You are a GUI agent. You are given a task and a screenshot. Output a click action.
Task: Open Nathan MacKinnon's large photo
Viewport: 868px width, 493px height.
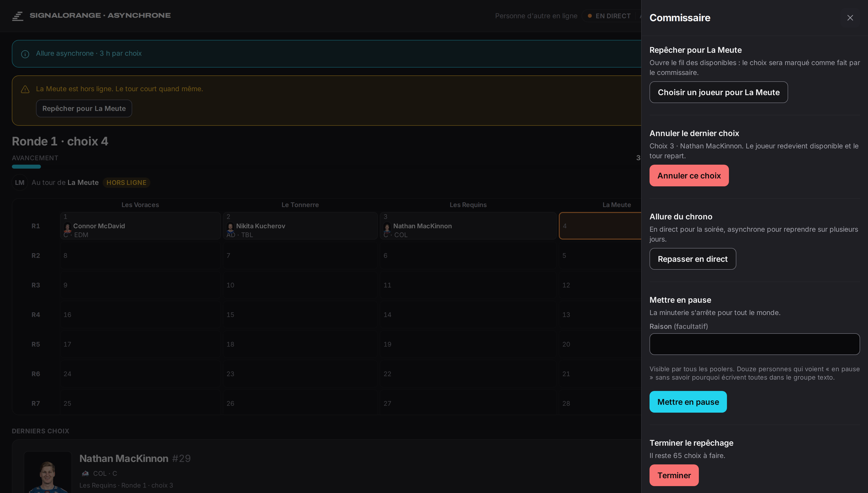(x=48, y=472)
